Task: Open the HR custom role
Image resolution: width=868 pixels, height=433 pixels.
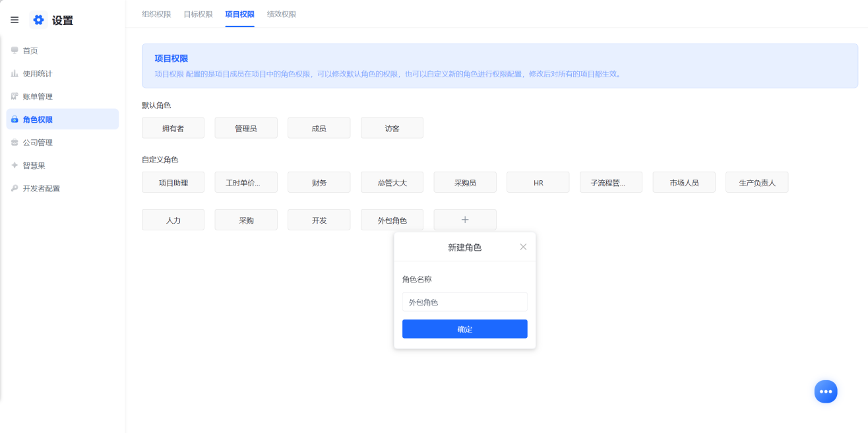Action: click(x=538, y=182)
